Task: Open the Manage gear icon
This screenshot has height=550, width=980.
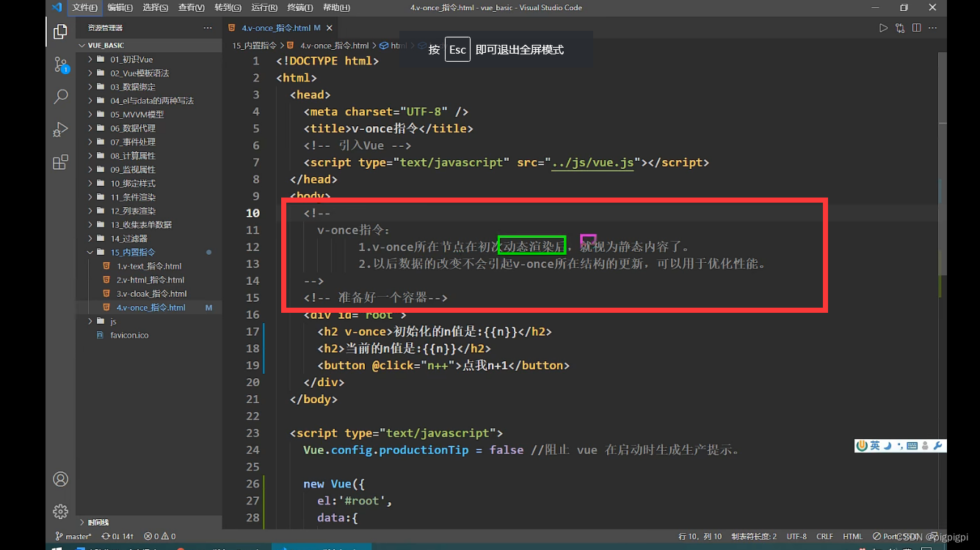Action: point(61,511)
